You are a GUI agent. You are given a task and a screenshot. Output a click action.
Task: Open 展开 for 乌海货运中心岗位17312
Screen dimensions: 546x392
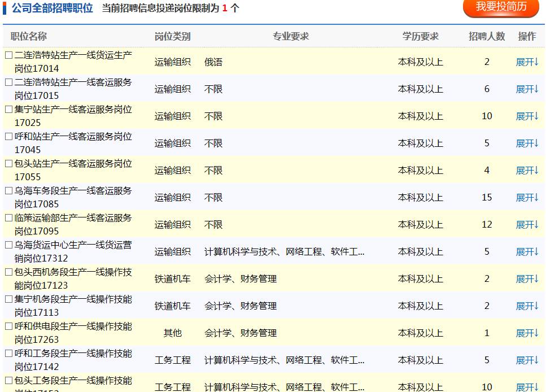(x=527, y=252)
